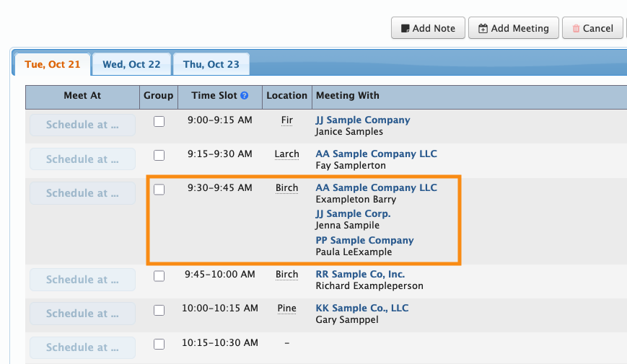Tick the Group checkbox for 9:15-9:30 AM
This screenshot has width=627, height=364.
159,155
